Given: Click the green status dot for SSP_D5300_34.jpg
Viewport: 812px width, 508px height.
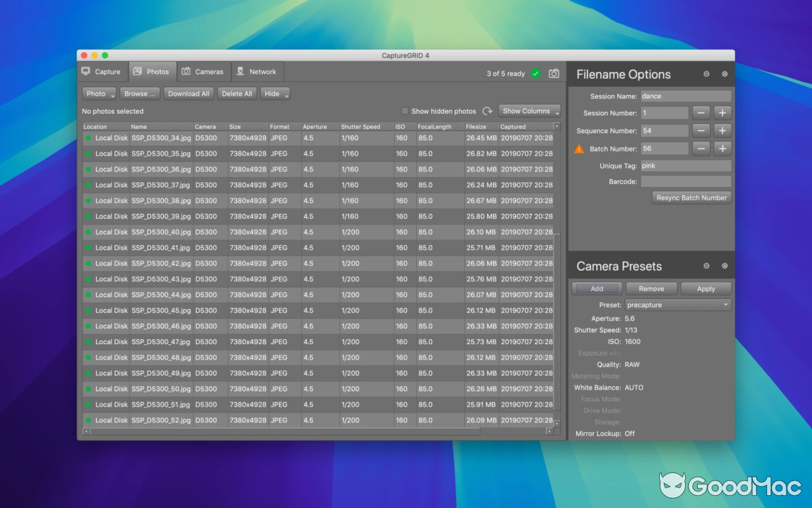Looking at the screenshot, I should (88, 138).
